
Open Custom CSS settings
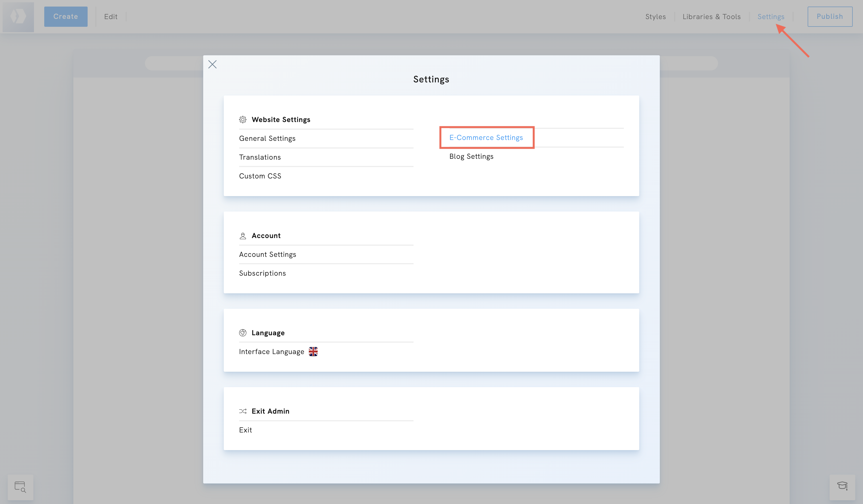click(x=260, y=176)
